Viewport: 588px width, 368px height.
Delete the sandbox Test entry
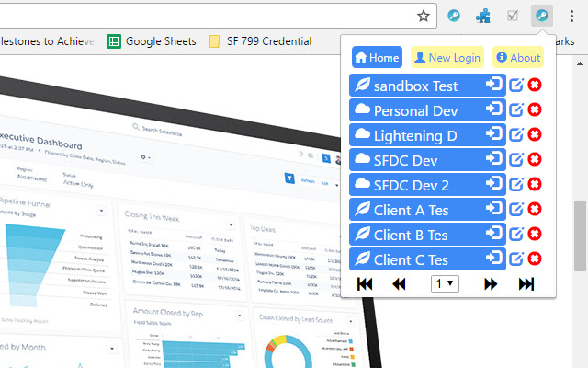coord(535,85)
